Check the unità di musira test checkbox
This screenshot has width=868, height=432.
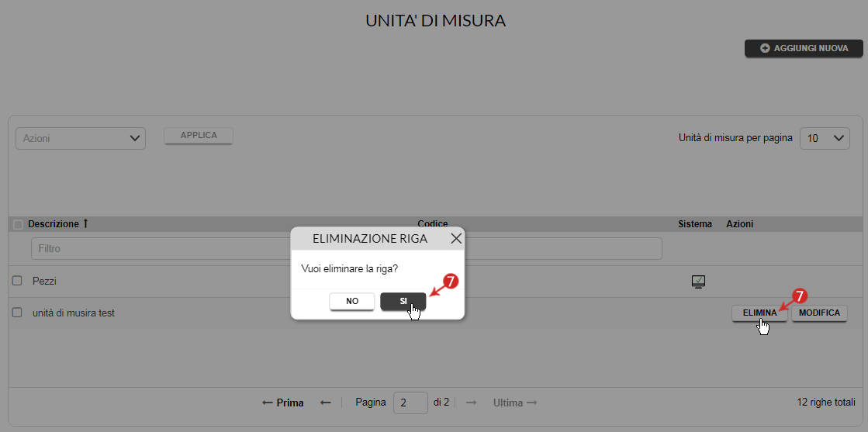coord(17,313)
